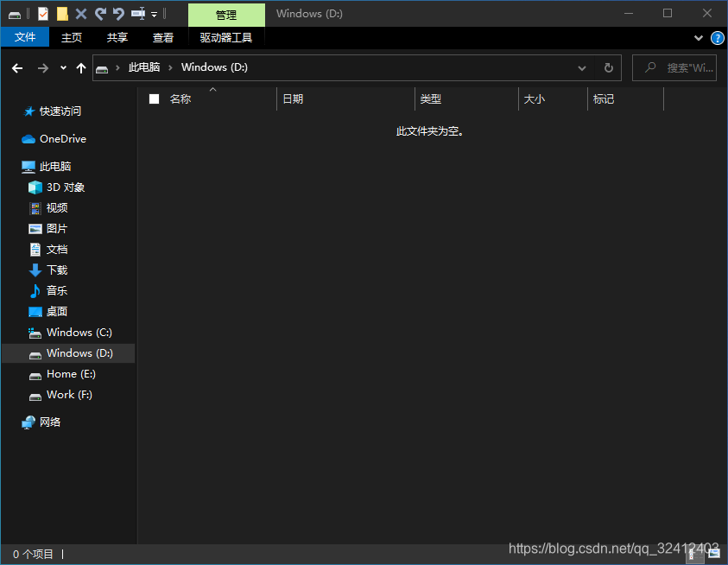This screenshot has height=565, width=728.
Task: Open 网络 in the navigation pane
Action: (50, 422)
